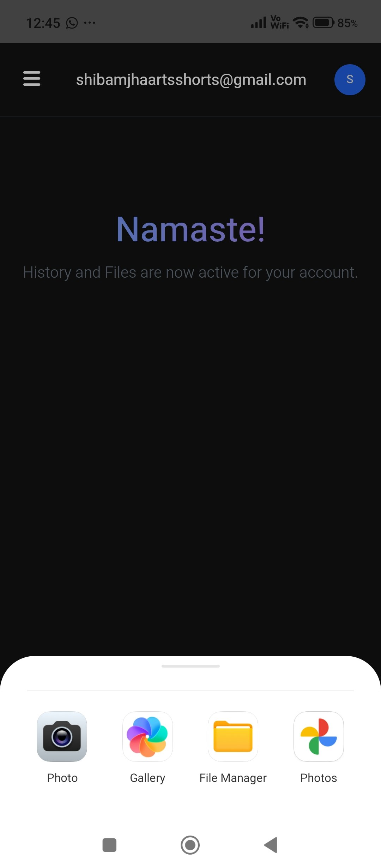This screenshot has width=381, height=868.
Task: Click the "Gallery" text label
Action: [x=147, y=778]
